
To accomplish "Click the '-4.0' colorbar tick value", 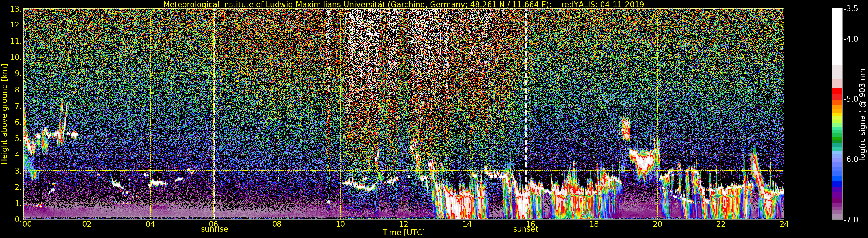I will (850, 39).
